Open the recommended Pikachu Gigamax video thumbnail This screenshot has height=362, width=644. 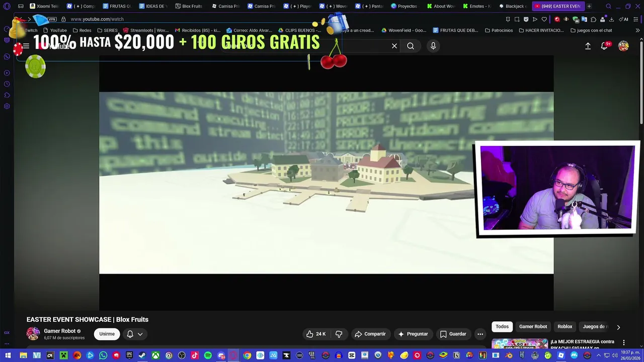(520, 343)
